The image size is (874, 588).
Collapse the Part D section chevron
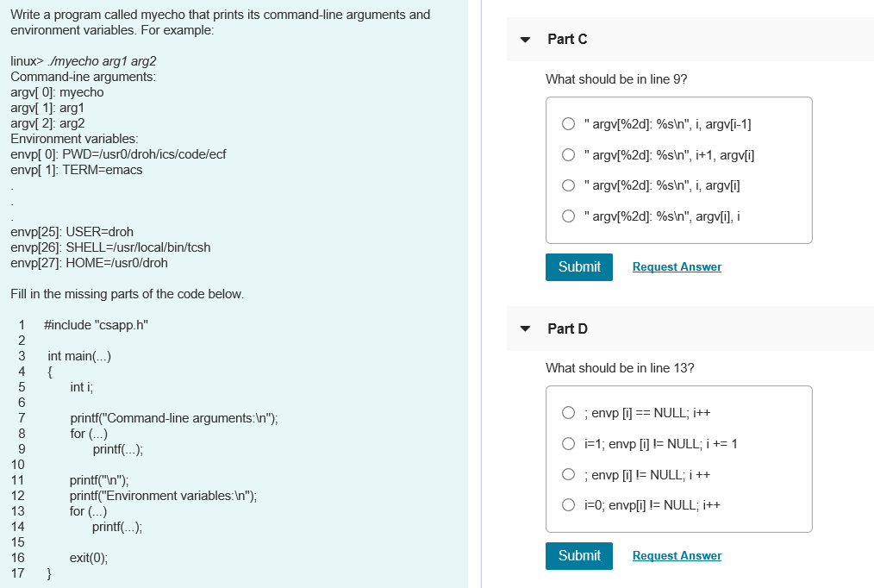point(524,328)
